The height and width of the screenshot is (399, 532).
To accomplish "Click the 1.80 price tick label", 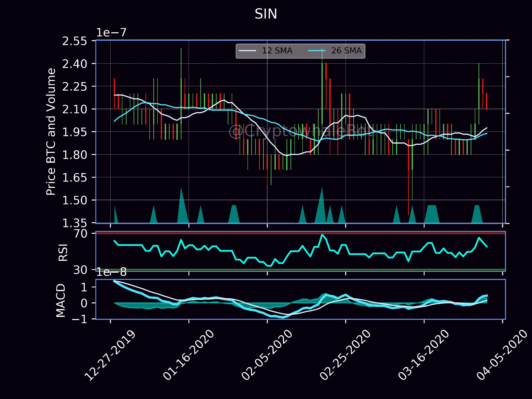I will [x=75, y=155].
